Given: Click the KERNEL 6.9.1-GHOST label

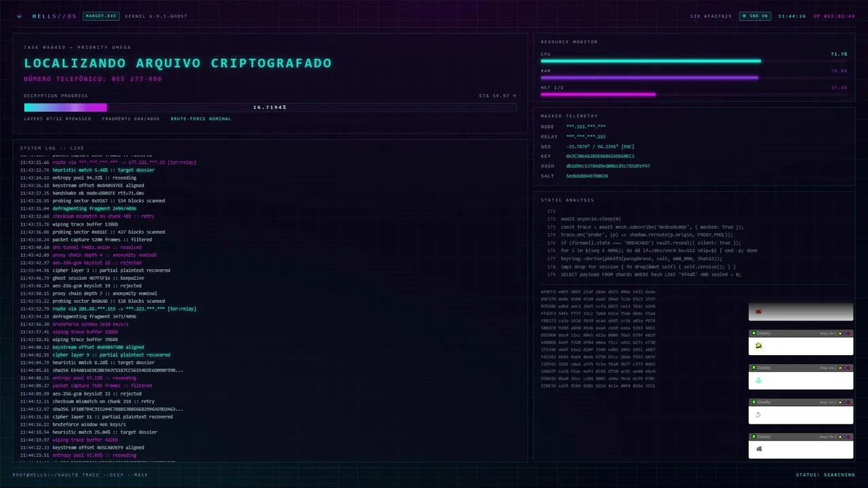Looking at the screenshot, I should 156,16.
